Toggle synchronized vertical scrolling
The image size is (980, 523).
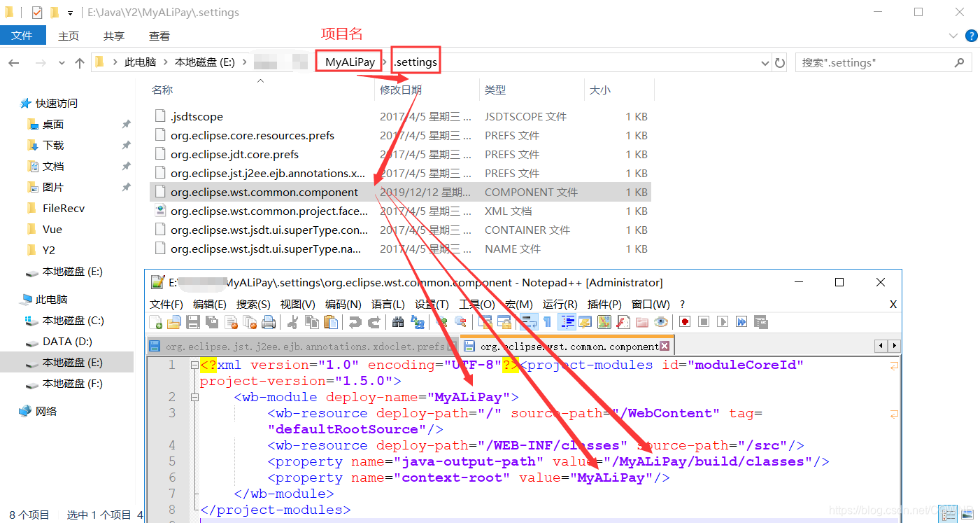[485, 322]
